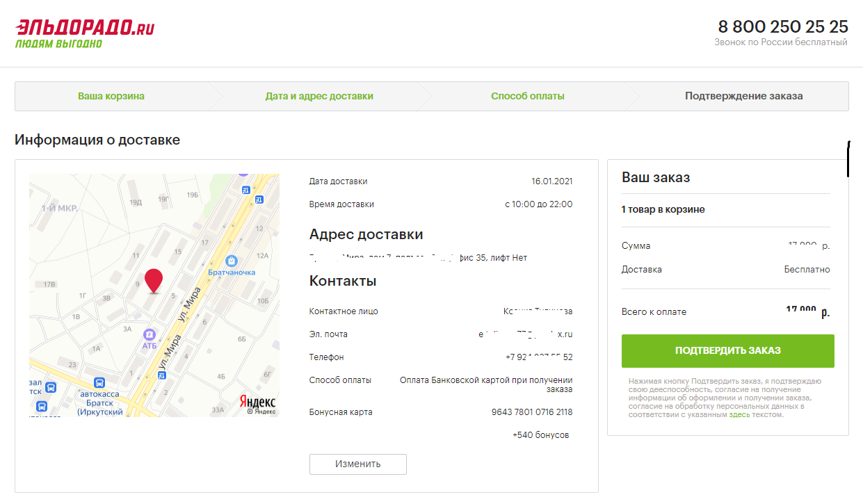Click the Изменить button
Viewport: 863px width, 504px height.
tap(358, 464)
